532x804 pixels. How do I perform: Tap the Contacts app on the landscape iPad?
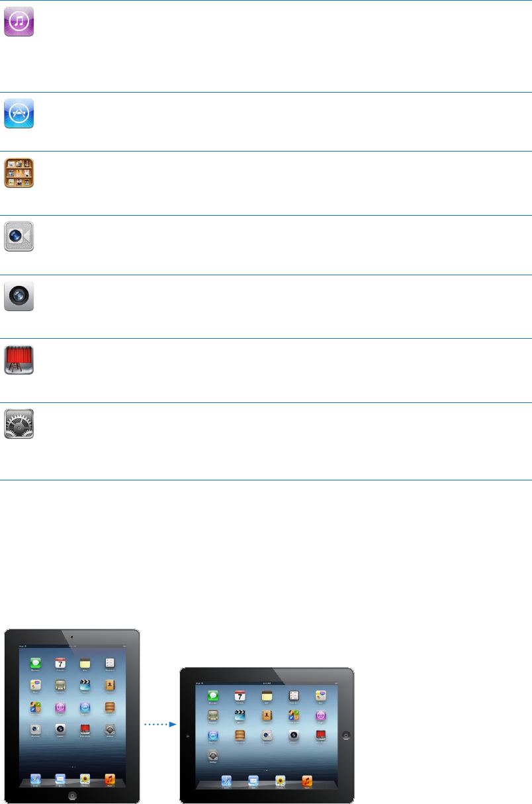[267, 715]
